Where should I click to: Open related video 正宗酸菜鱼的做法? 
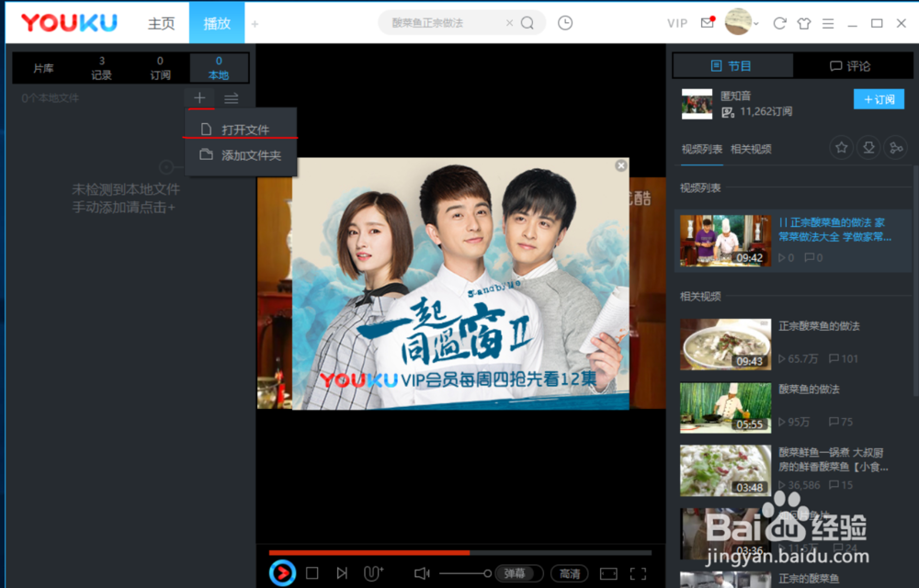819,326
